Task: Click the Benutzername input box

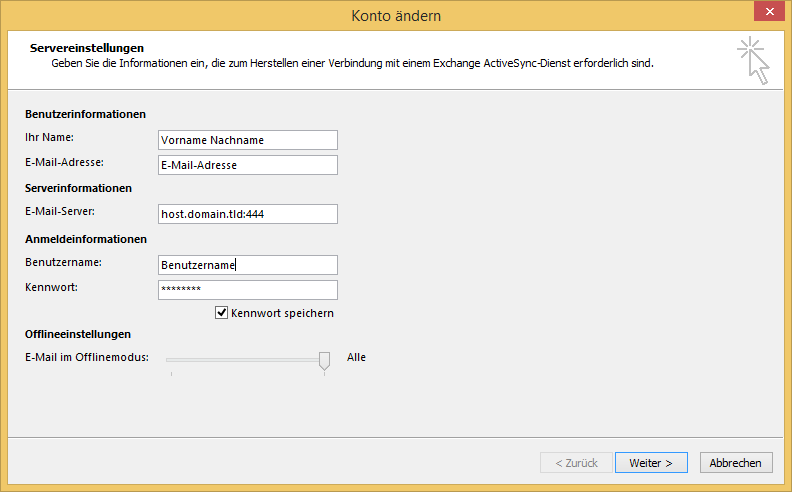Action: click(x=248, y=265)
